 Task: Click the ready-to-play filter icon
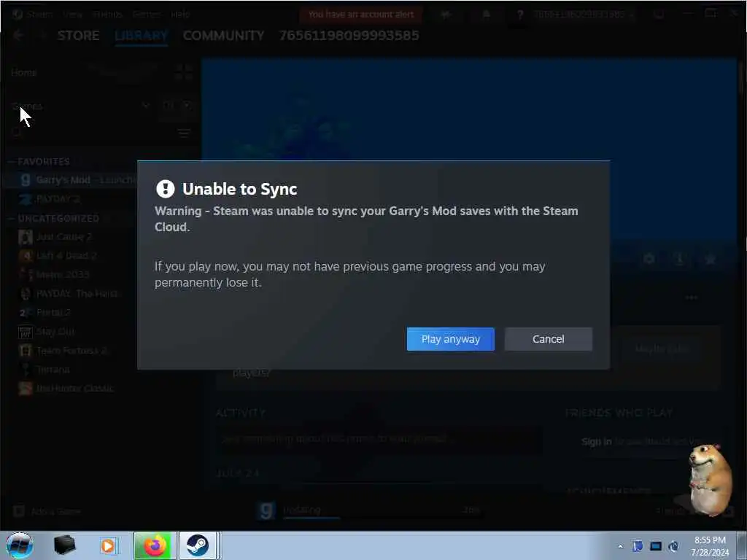tap(187, 106)
